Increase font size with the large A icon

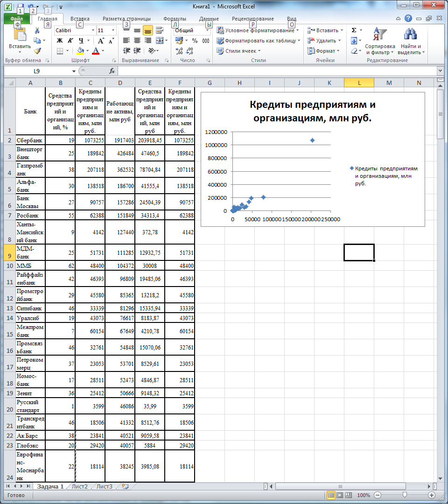101,41
